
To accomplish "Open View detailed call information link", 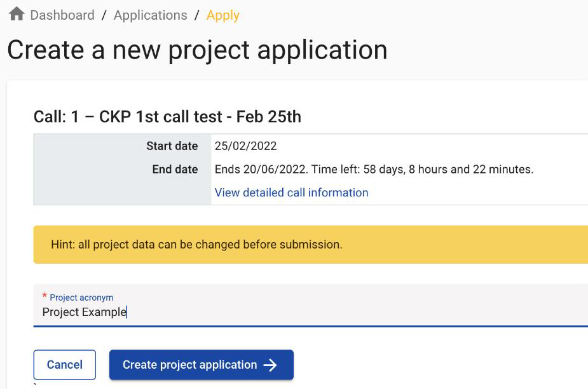I will coord(291,193).
